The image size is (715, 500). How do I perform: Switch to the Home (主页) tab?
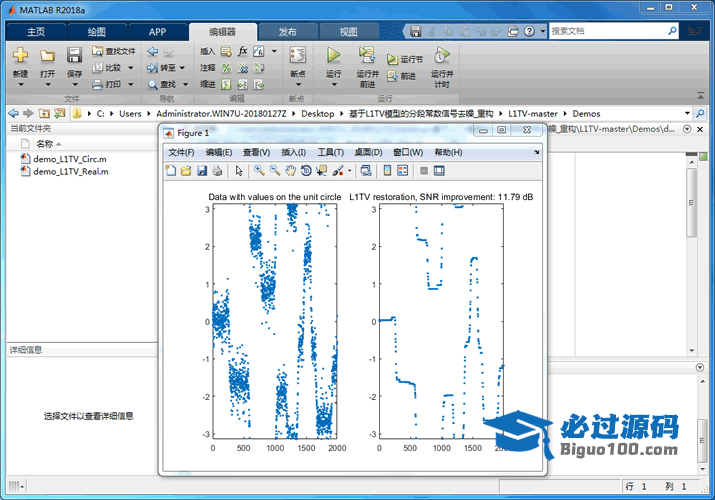click(x=36, y=32)
